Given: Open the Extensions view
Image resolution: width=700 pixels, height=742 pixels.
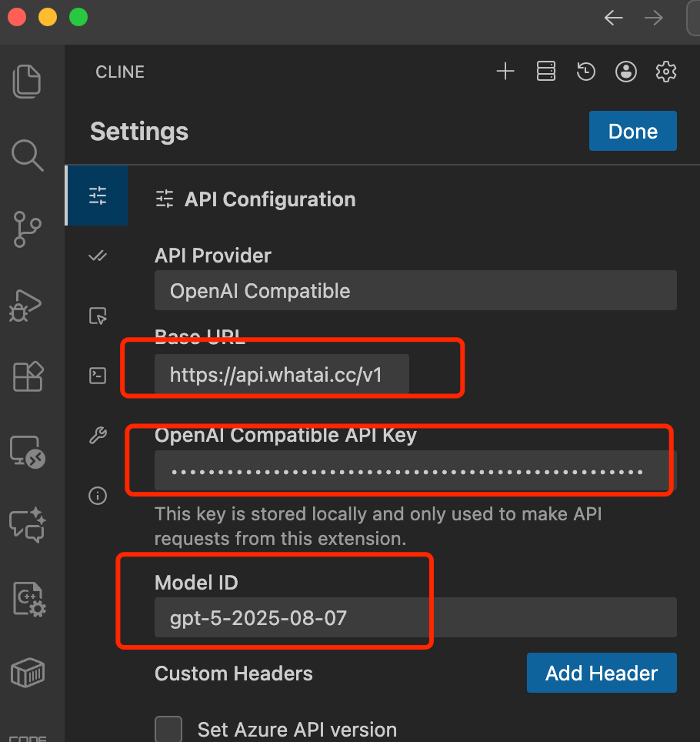Looking at the screenshot, I should 27,376.
